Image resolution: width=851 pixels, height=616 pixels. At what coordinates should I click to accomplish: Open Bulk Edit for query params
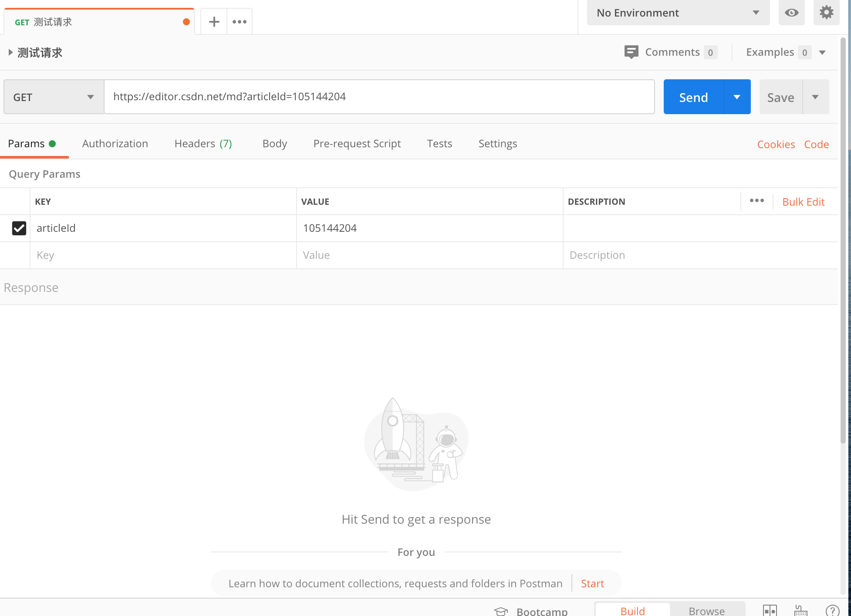tap(803, 202)
